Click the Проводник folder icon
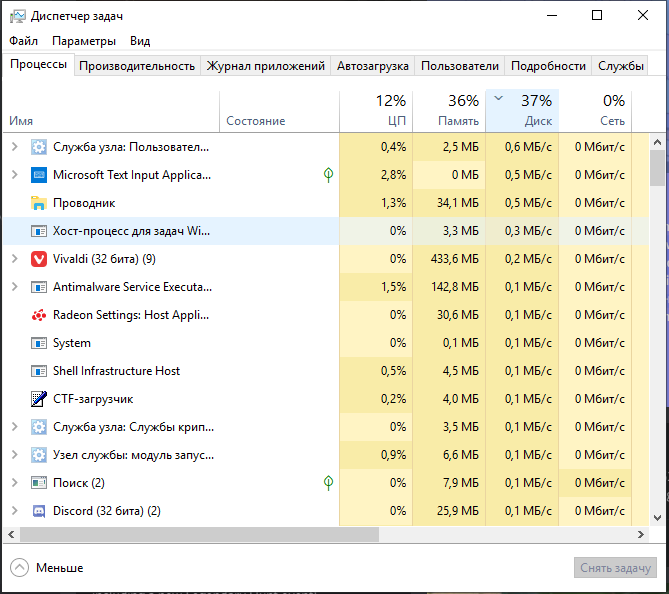669x594 pixels. [39, 203]
